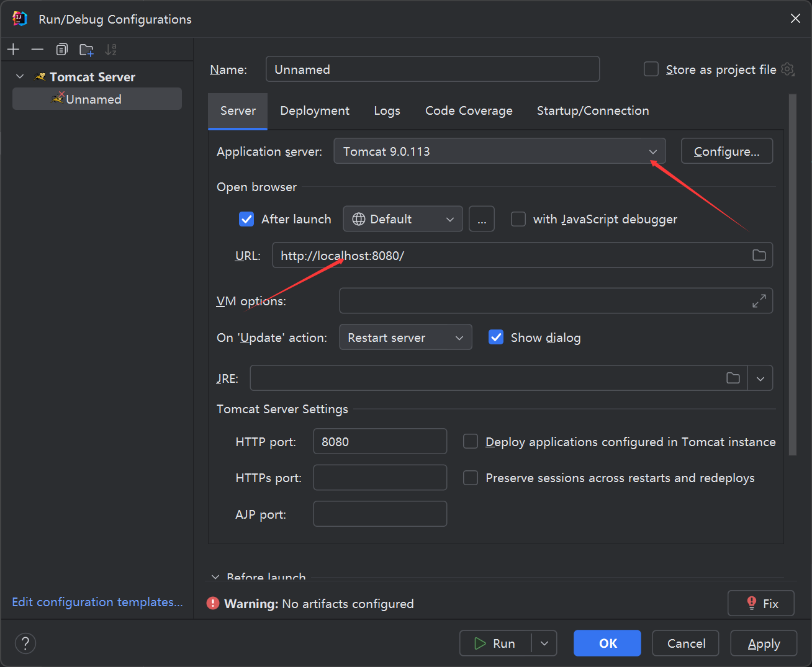Copy the selected configuration
The height and width of the screenshot is (667, 812).
(x=61, y=50)
